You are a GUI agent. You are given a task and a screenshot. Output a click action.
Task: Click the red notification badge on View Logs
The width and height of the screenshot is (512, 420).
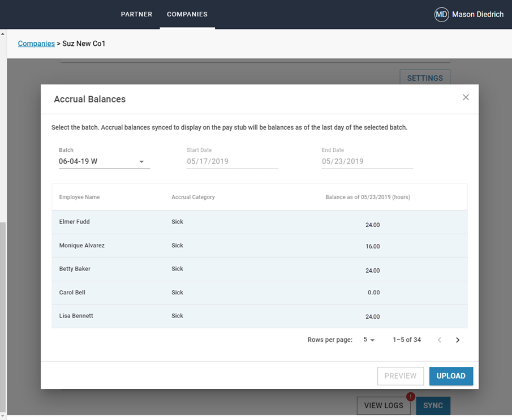click(x=410, y=397)
